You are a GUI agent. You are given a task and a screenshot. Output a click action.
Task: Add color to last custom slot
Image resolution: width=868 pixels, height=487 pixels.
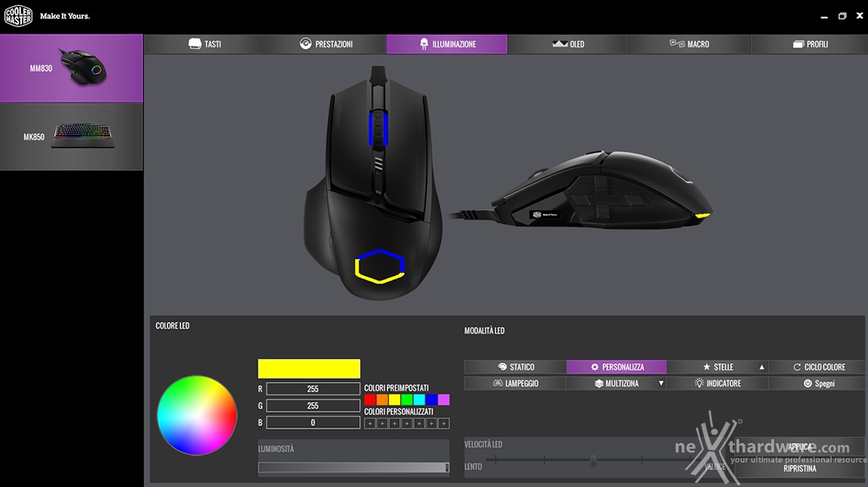[x=443, y=423]
